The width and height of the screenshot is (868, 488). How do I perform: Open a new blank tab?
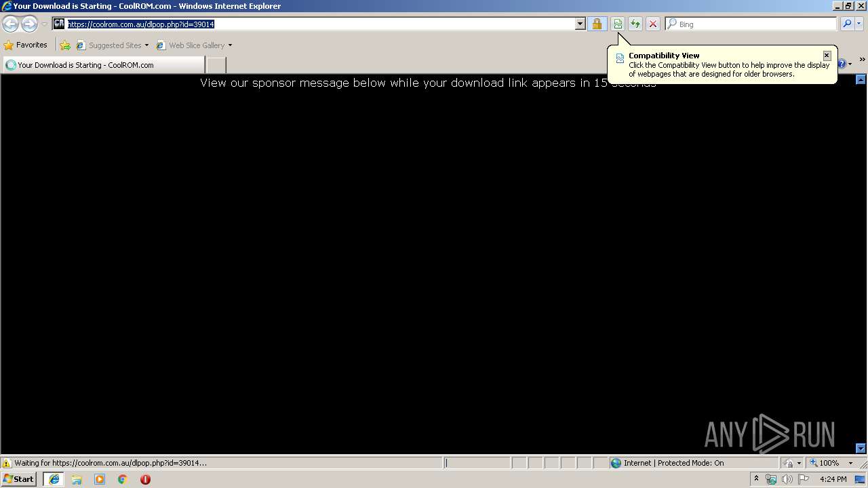pos(216,65)
